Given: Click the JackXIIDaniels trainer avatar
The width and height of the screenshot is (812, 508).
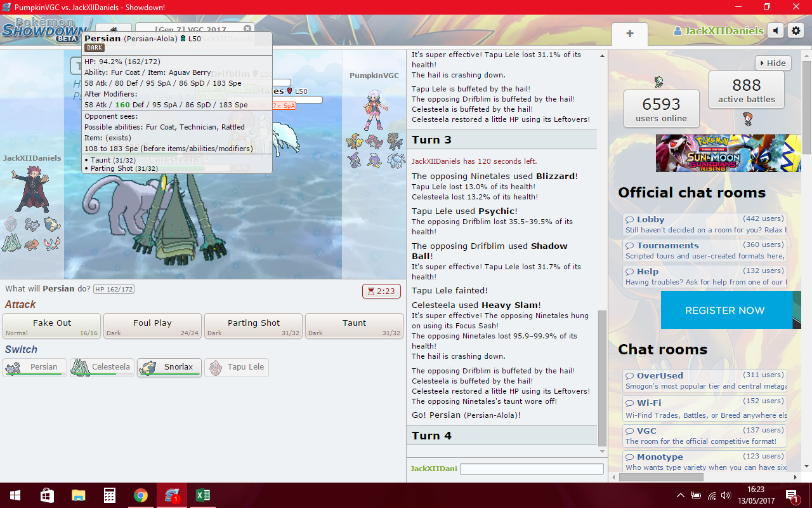Looking at the screenshot, I should [x=31, y=189].
